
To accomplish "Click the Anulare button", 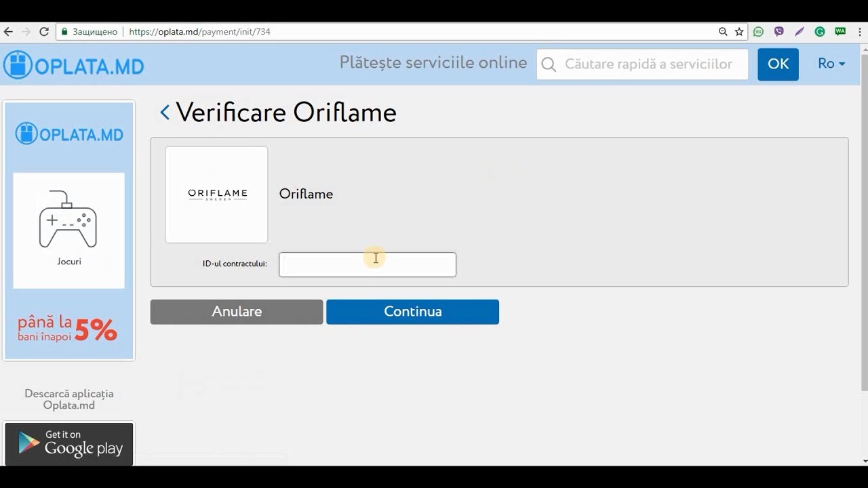I will click(237, 312).
